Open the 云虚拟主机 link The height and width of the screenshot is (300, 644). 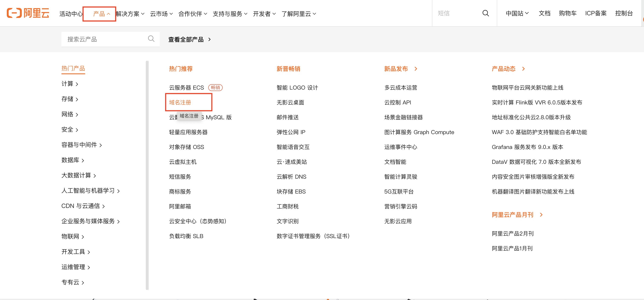tap(182, 162)
